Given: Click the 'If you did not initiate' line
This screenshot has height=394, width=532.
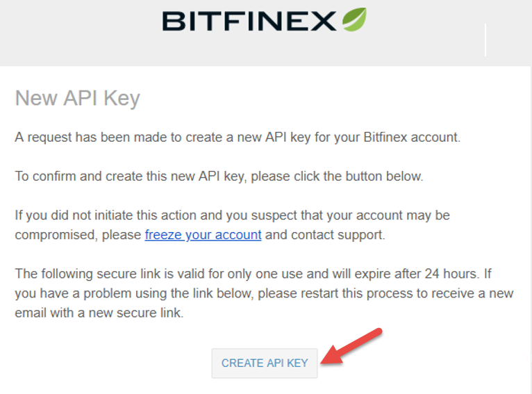Looking at the screenshot, I should (232, 215).
